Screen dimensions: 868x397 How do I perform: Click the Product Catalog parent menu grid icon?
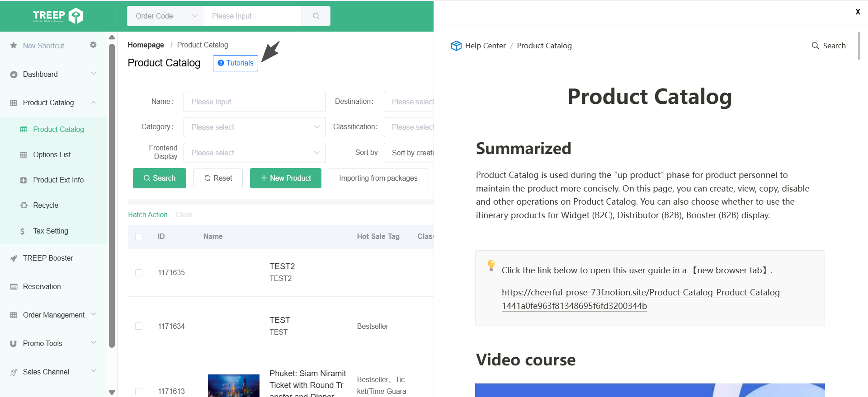tap(14, 103)
